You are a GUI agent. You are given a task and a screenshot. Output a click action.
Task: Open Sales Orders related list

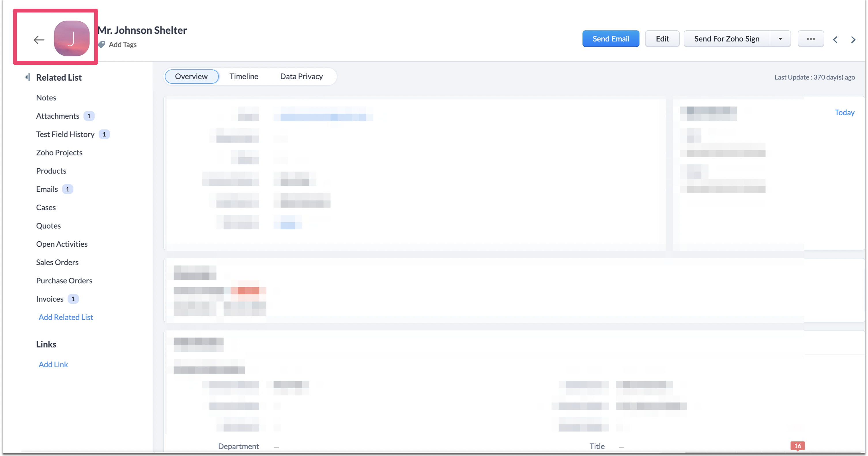click(57, 262)
